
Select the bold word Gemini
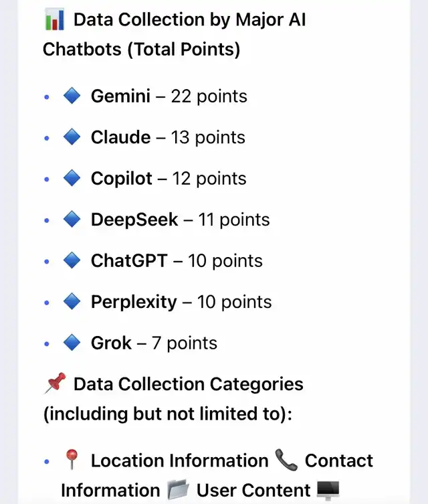point(120,96)
